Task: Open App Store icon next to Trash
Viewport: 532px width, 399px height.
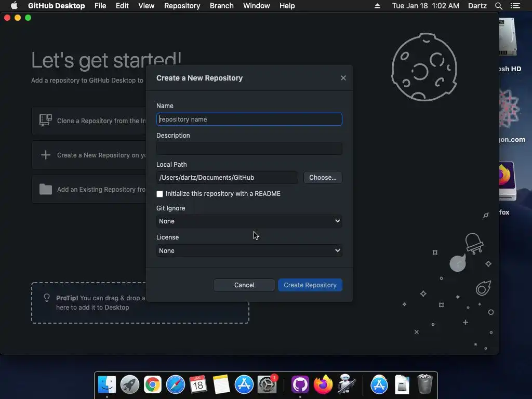Action: 379,384
